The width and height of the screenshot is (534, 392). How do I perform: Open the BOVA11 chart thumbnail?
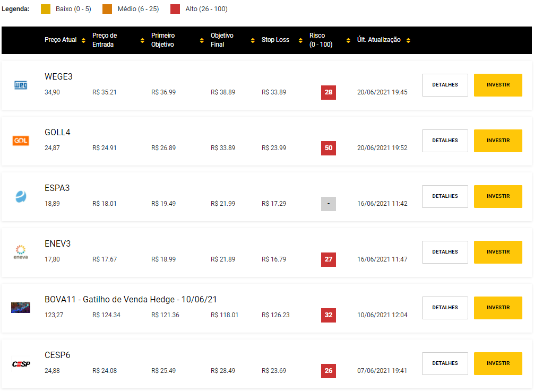(21, 308)
